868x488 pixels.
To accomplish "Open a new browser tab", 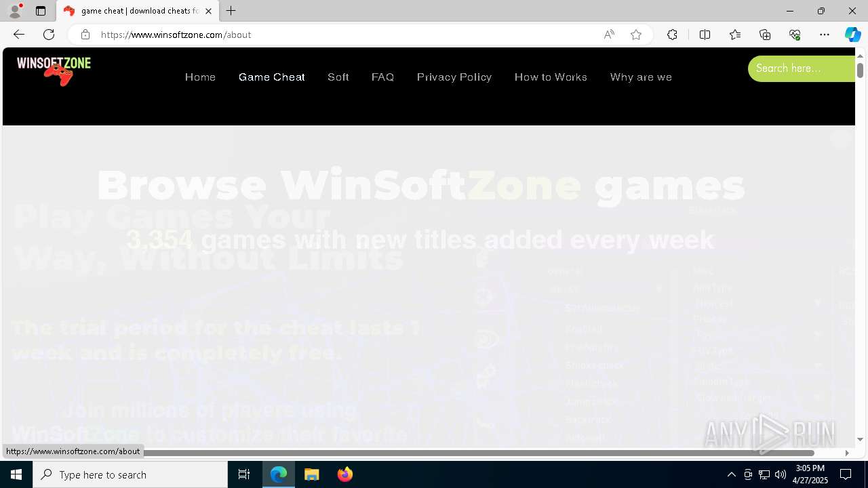I will (231, 11).
